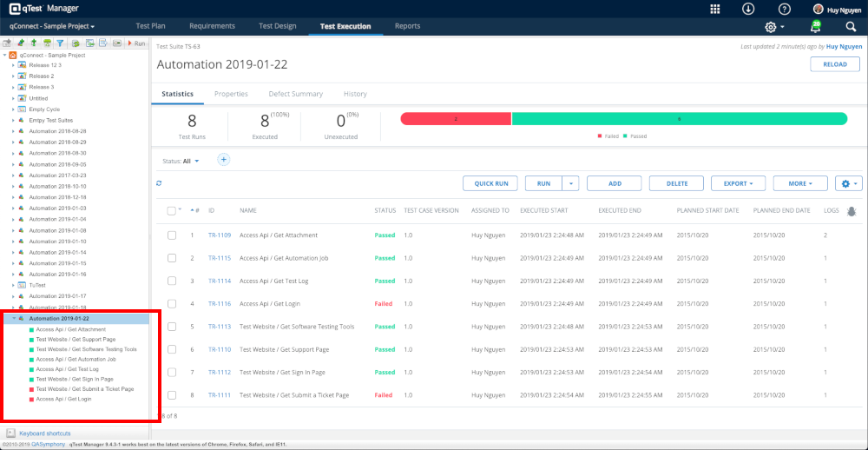Open the apps grid icon

point(715,9)
